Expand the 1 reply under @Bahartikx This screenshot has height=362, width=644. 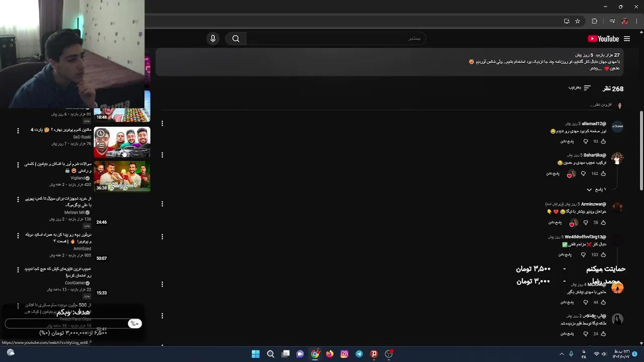596,190
